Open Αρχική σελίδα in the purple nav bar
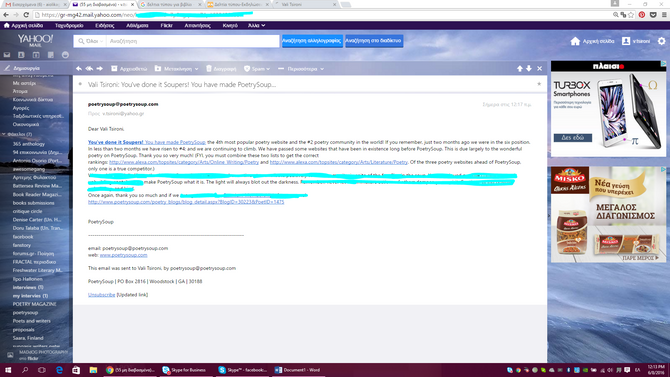The width and height of the screenshot is (670, 377). tap(23, 26)
